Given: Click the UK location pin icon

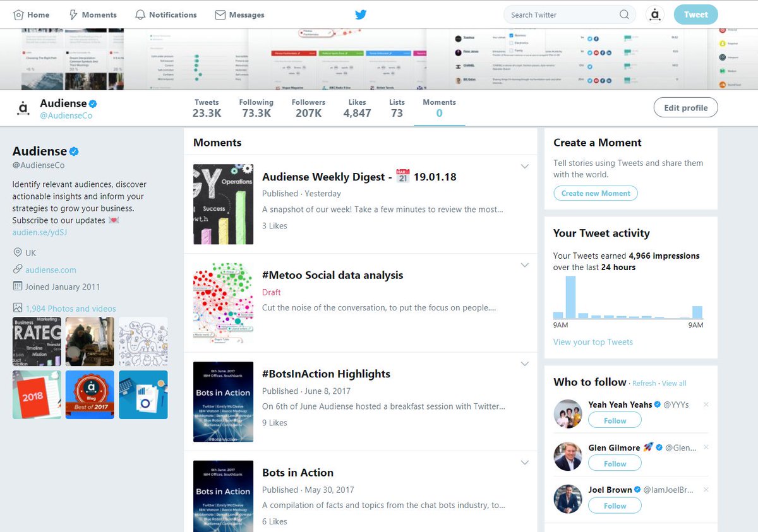Looking at the screenshot, I should click(17, 252).
